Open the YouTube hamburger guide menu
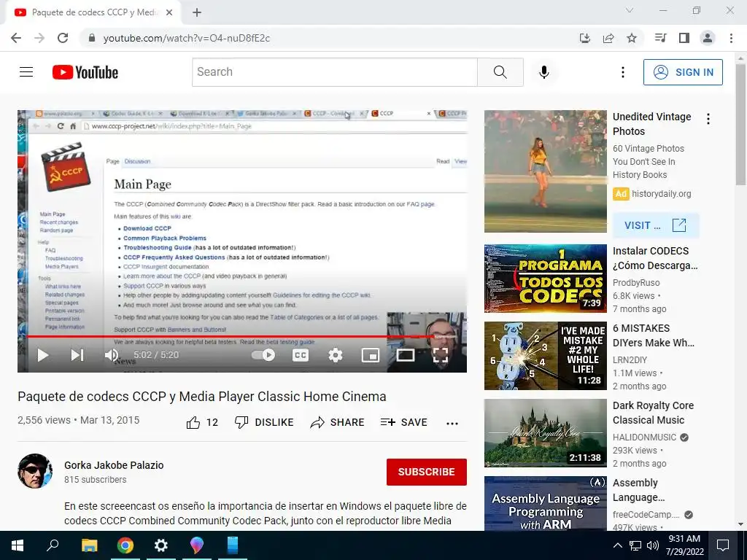 pos(26,72)
